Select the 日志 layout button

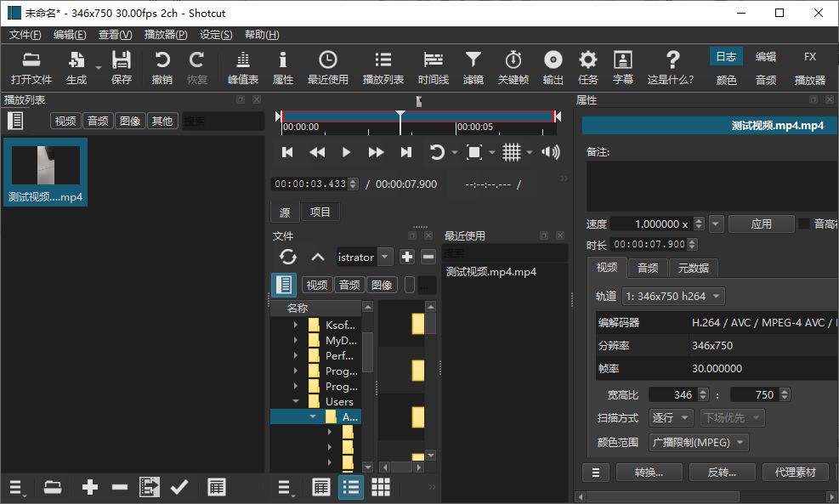(x=726, y=57)
